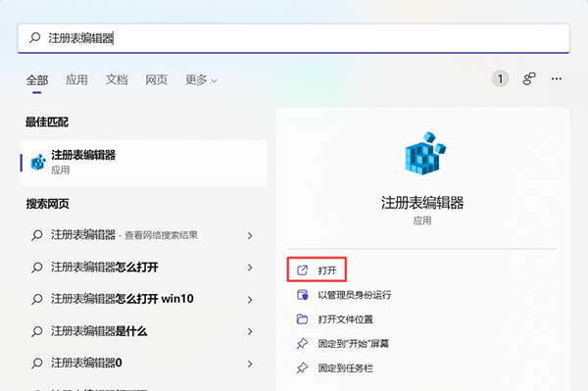The width and height of the screenshot is (588, 391).
Task: Open the three-dot options menu
Action: pos(557,78)
